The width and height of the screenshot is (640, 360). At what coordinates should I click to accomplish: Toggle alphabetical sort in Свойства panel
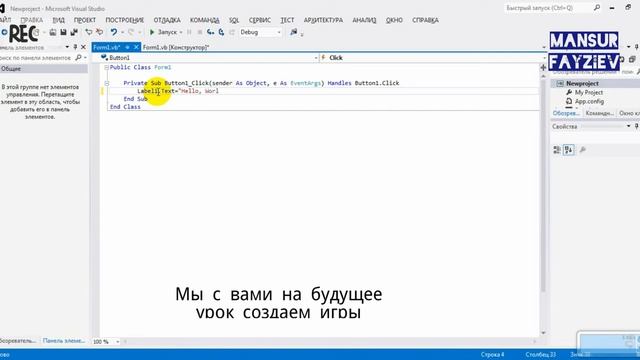569,150
